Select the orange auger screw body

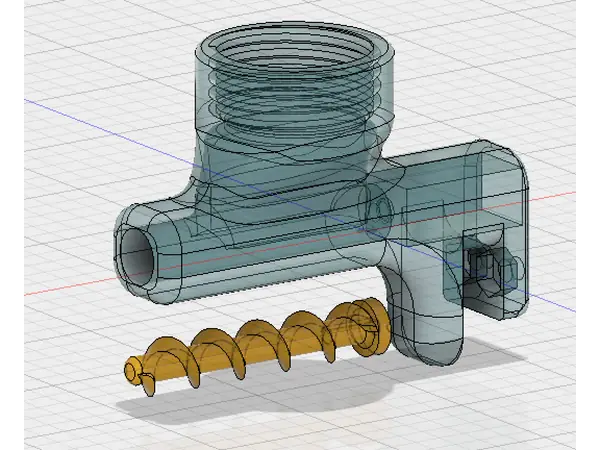(x=257, y=347)
